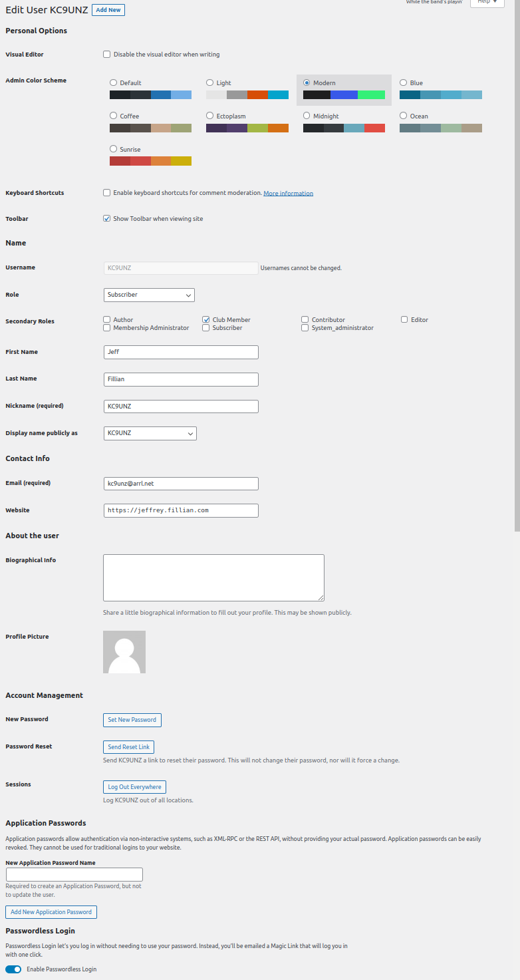The width and height of the screenshot is (520, 980).
Task: Click the Biographical Info text area
Action: (213, 577)
